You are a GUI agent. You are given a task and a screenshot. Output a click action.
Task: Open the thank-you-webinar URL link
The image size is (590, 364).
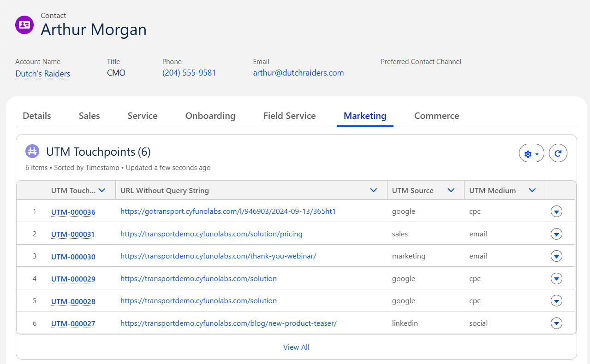click(218, 256)
